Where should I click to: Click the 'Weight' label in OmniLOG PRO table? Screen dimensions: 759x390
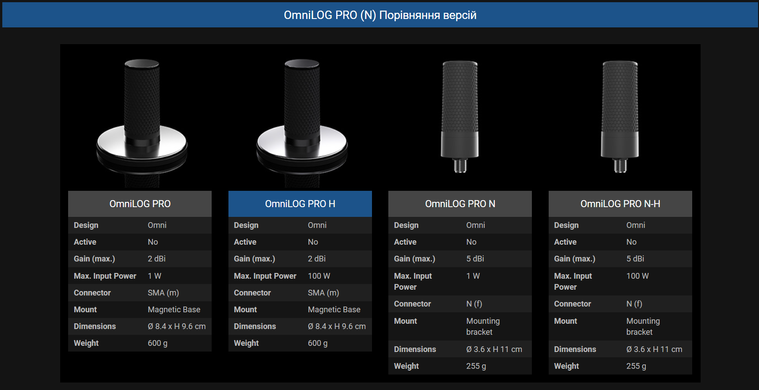coord(86,343)
